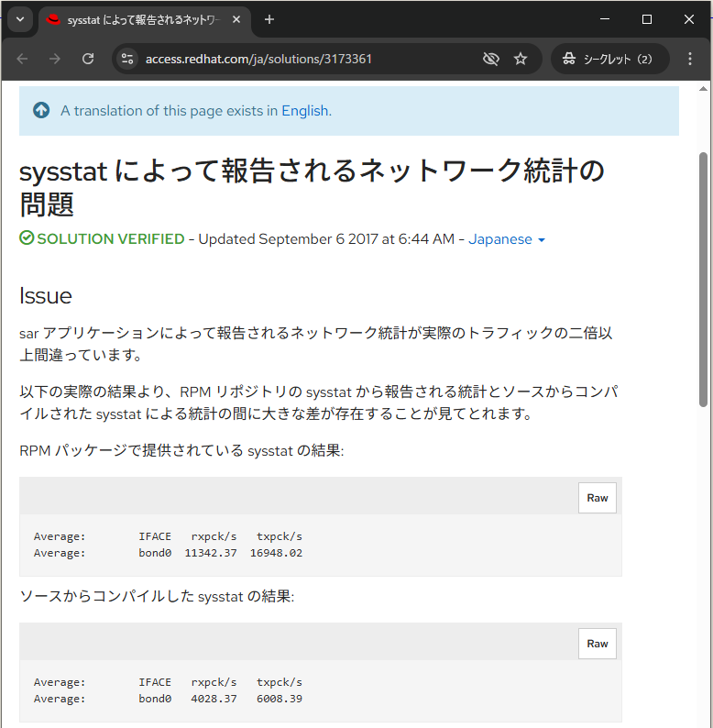Open the tab search dropdown arrow
Screen dimensions: 713x728
(20, 19)
